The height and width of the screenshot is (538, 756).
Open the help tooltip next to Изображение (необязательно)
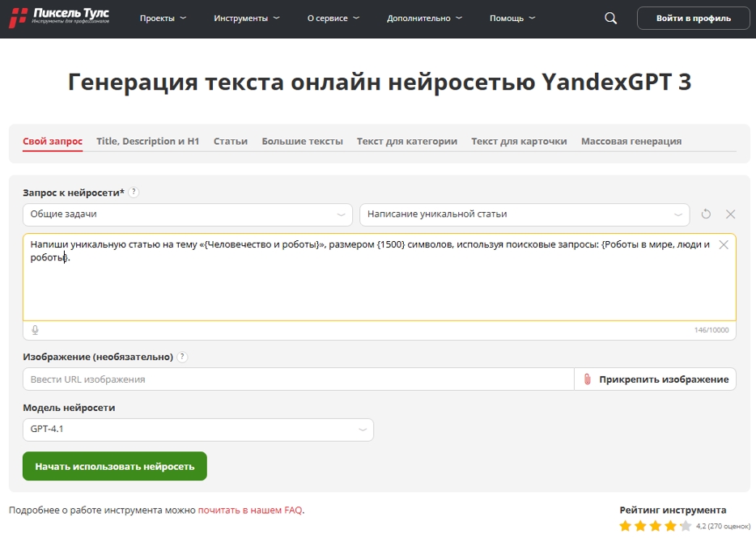(x=182, y=358)
